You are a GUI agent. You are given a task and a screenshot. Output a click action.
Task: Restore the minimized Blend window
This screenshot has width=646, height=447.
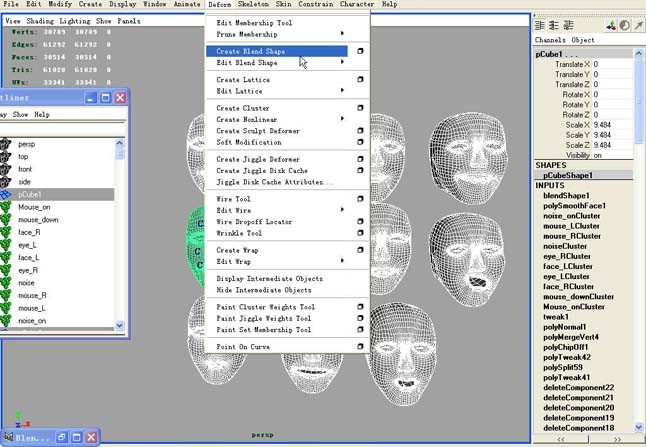tap(61, 437)
